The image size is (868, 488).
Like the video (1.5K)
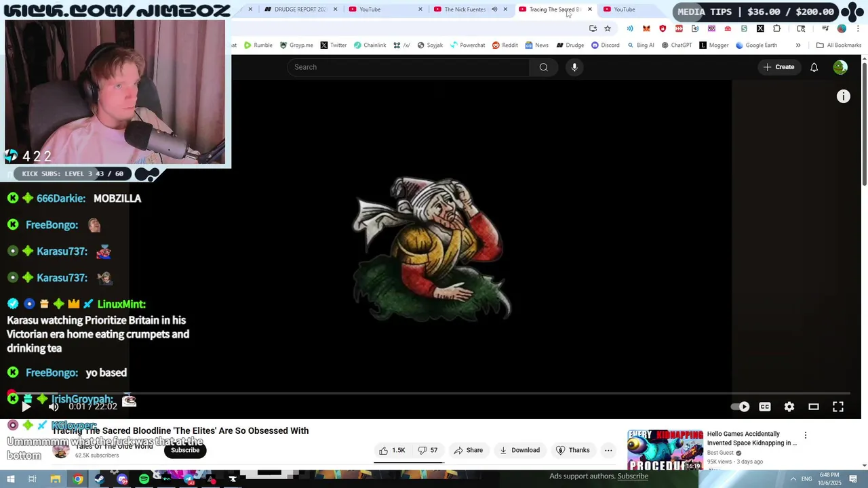pyautogui.click(x=392, y=450)
